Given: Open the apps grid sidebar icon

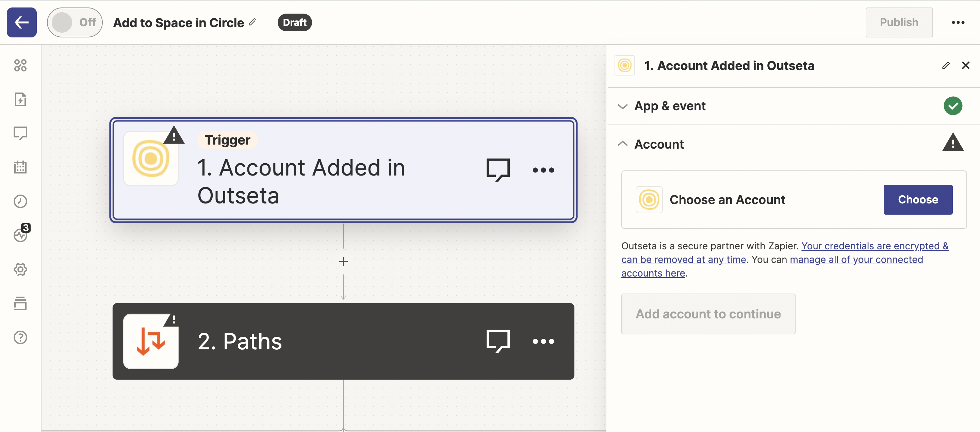Looking at the screenshot, I should [x=20, y=65].
